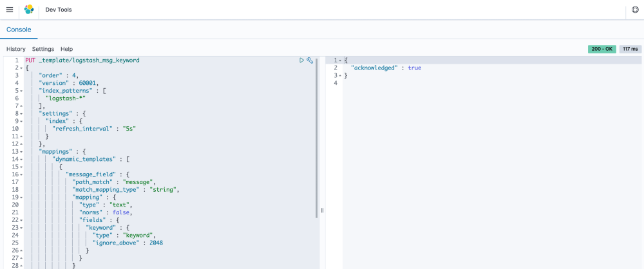Collapse the response JSON on line 1

(x=340, y=60)
